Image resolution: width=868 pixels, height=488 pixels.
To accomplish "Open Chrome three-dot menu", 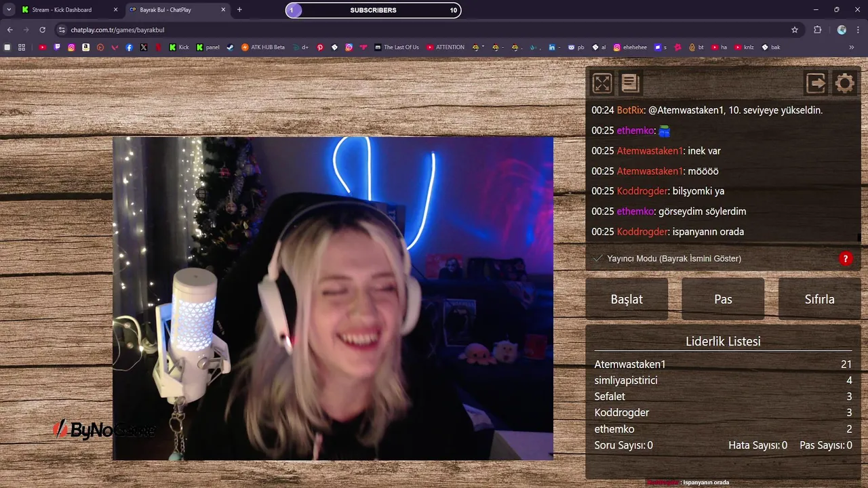I will (858, 30).
